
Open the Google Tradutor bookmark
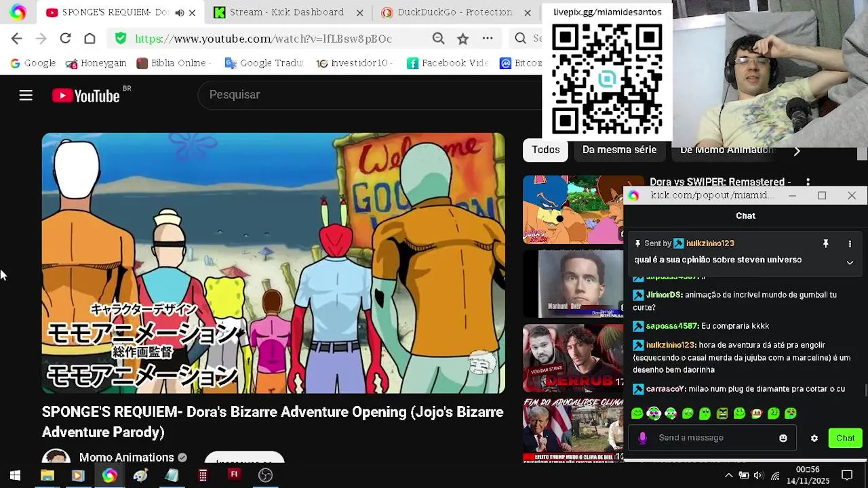(x=264, y=63)
